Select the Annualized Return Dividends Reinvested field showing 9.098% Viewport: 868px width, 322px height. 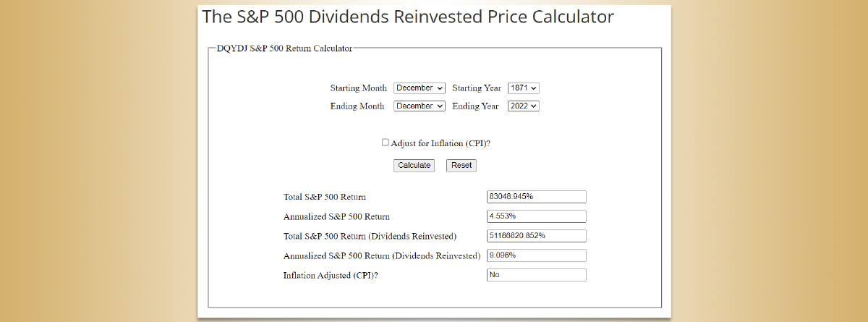tap(537, 255)
